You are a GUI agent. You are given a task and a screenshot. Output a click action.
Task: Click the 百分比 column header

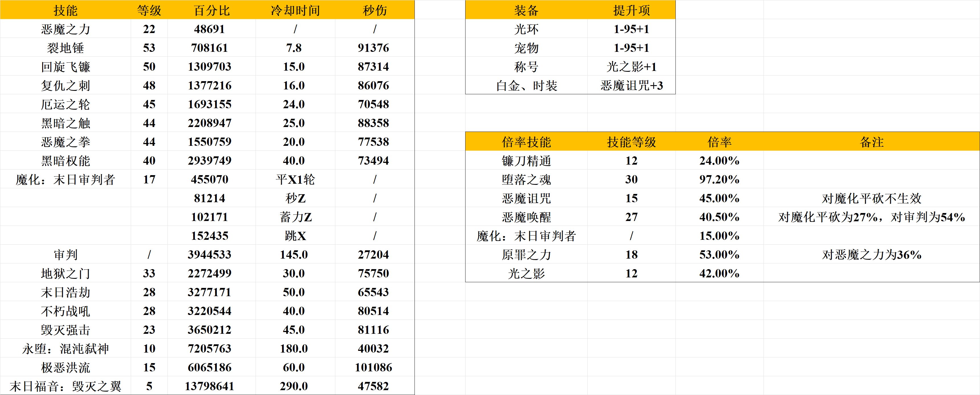click(x=211, y=10)
